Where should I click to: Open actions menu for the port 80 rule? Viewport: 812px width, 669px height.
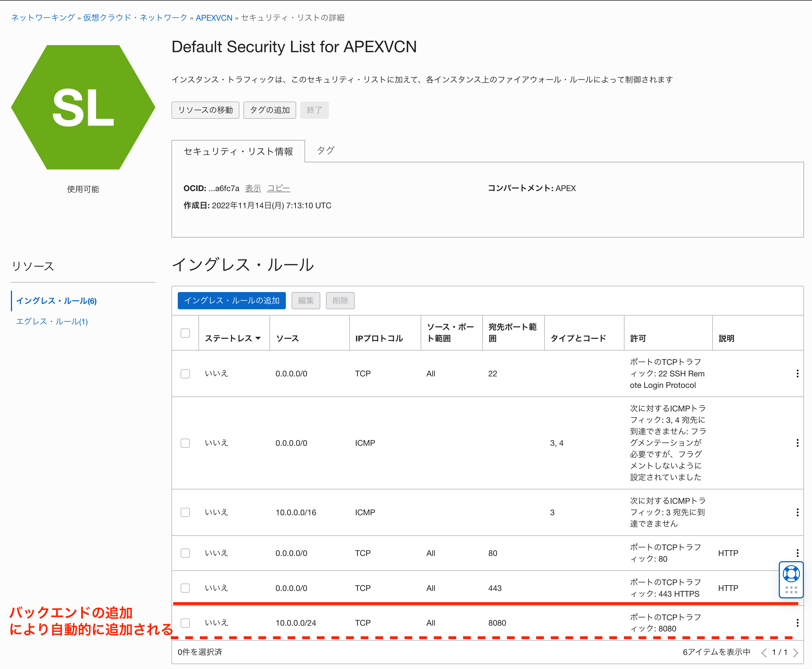click(797, 553)
